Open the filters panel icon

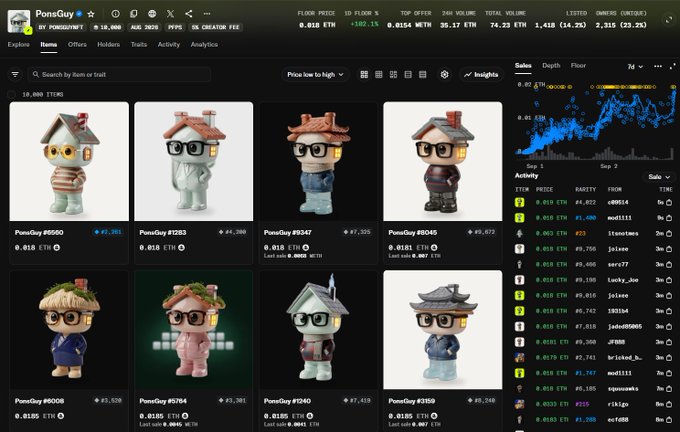pos(15,75)
